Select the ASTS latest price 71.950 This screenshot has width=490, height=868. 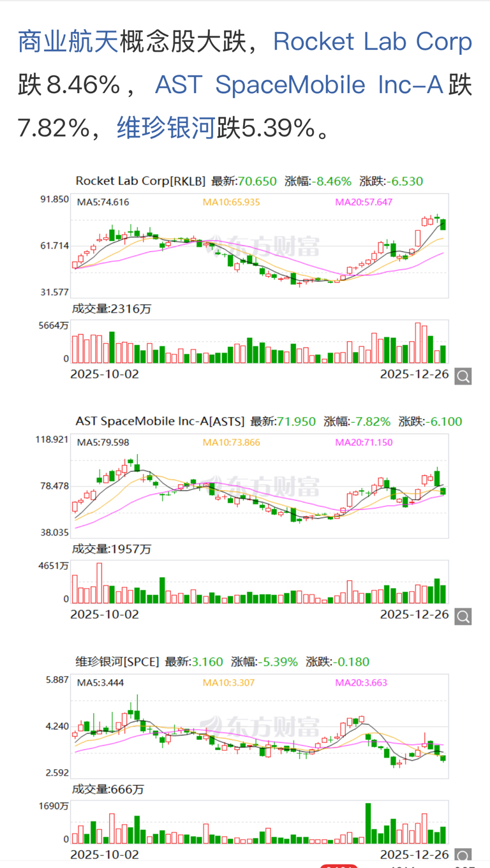296,422
